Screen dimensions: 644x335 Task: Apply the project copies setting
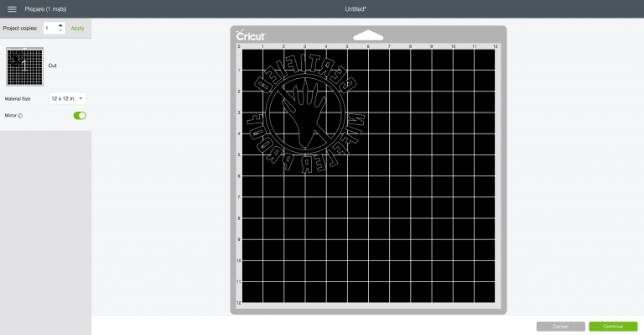pyautogui.click(x=77, y=29)
